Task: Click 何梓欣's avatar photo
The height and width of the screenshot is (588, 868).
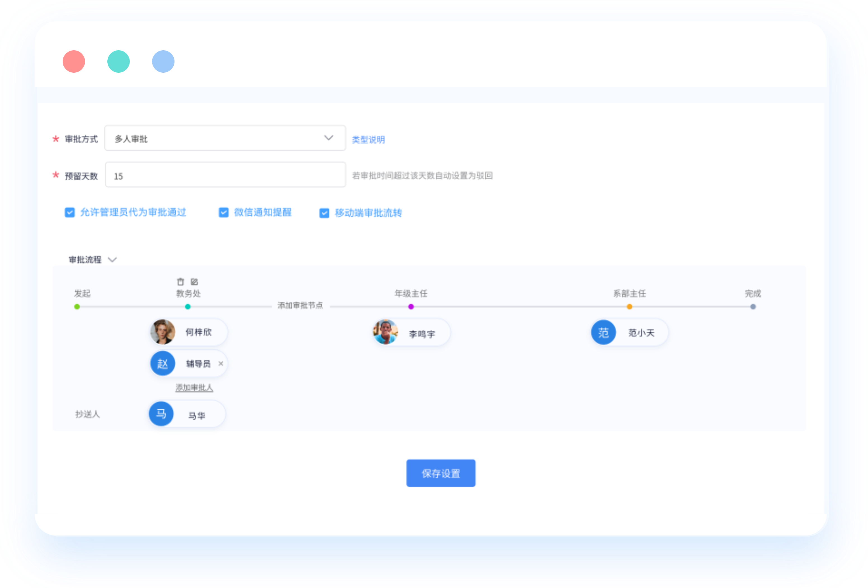Action: pos(163,331)
